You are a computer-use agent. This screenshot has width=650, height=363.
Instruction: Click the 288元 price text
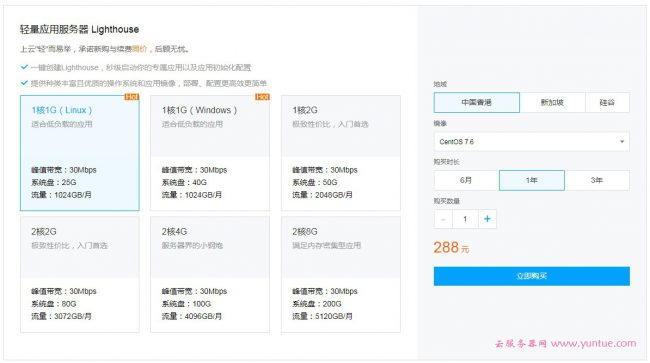451,248
